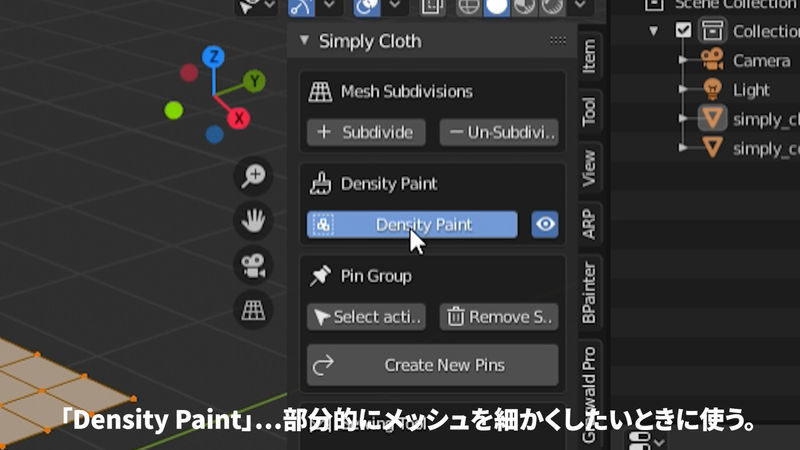Activate the Density Paint button
800x450 pixels.
(x=412, y=224)
